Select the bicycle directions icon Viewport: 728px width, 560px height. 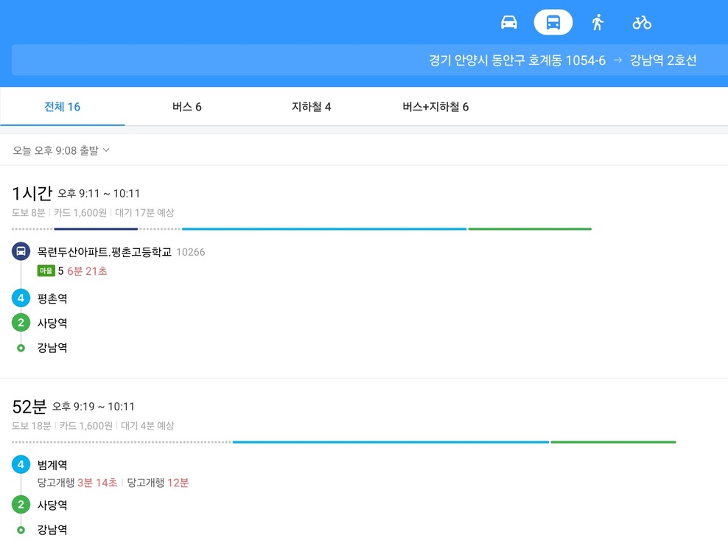642,22
